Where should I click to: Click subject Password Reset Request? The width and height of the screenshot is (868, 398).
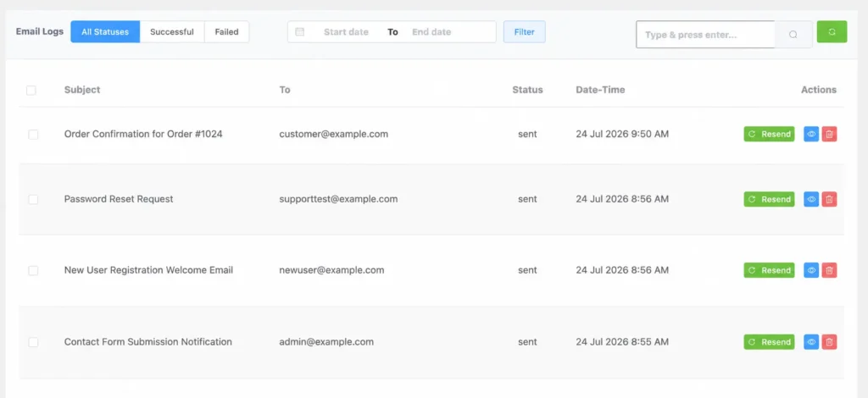119,199
